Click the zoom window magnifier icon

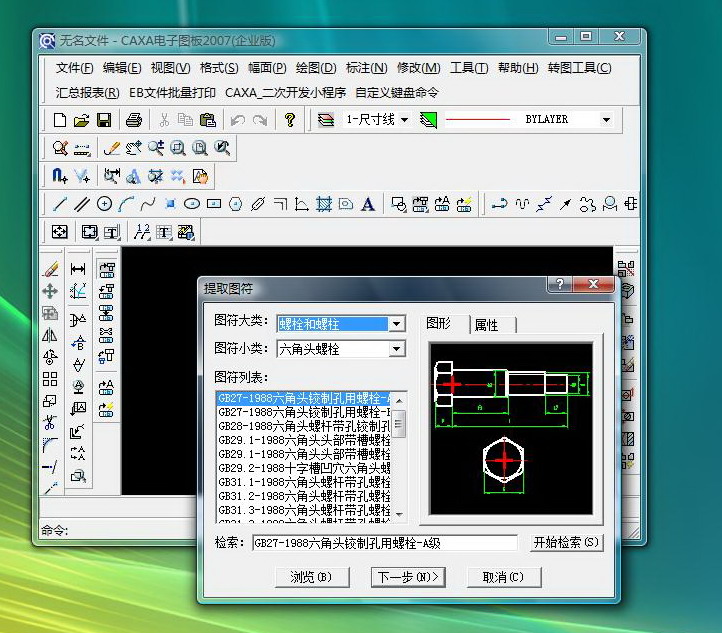(x=178, y=148)
